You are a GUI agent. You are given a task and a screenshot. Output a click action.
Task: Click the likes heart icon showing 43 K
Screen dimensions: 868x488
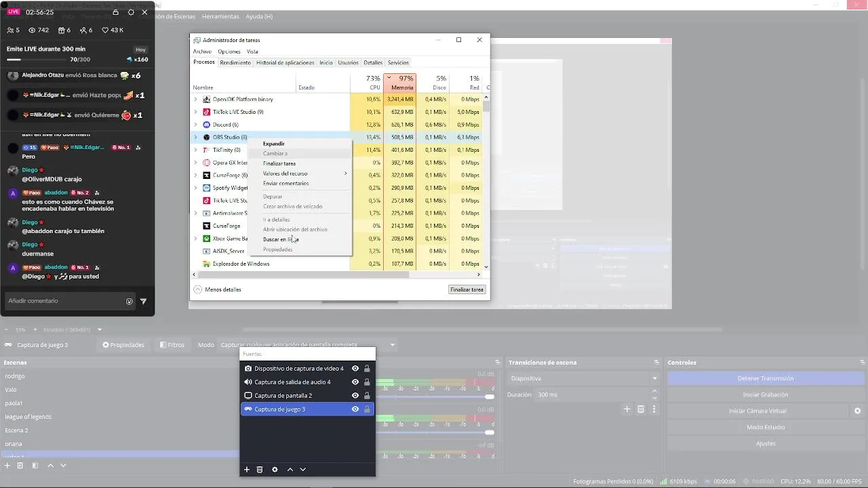pyautogui.click(x=105, y=30)
